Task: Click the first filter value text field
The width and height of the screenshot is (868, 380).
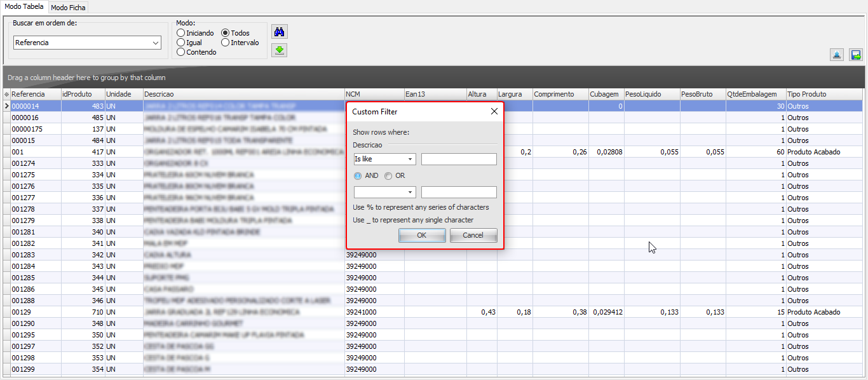Action: point(459,159)
